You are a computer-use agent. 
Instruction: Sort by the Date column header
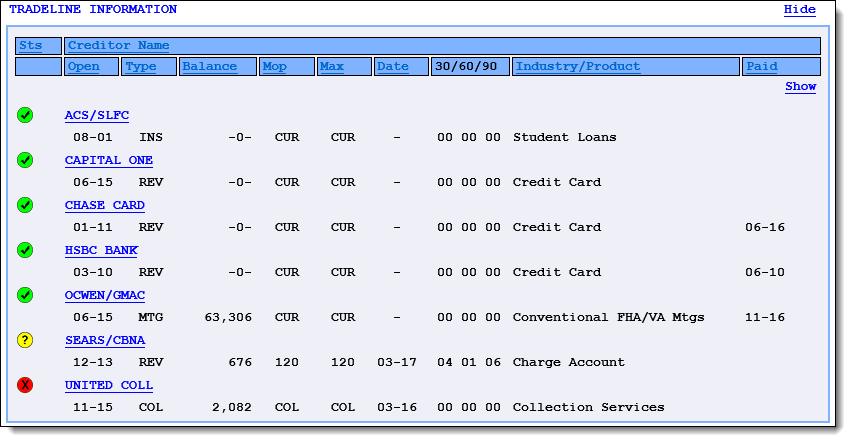click(393, 67)
